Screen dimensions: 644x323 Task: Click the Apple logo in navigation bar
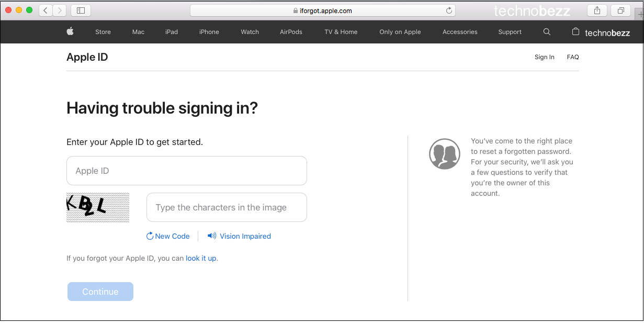click(70, 31)
